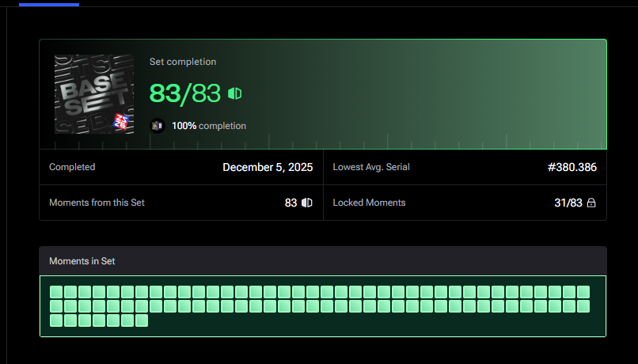Click the 'Locked Moments' label
The width and height of the screenshot is (638, 364).
point(369,203)
